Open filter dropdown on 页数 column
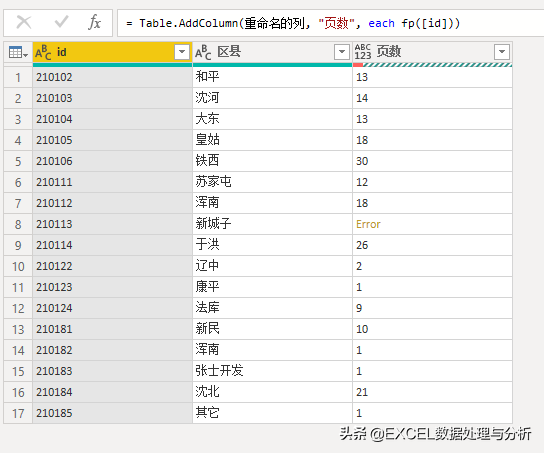The image size is (544, 453). coord(502,52)
